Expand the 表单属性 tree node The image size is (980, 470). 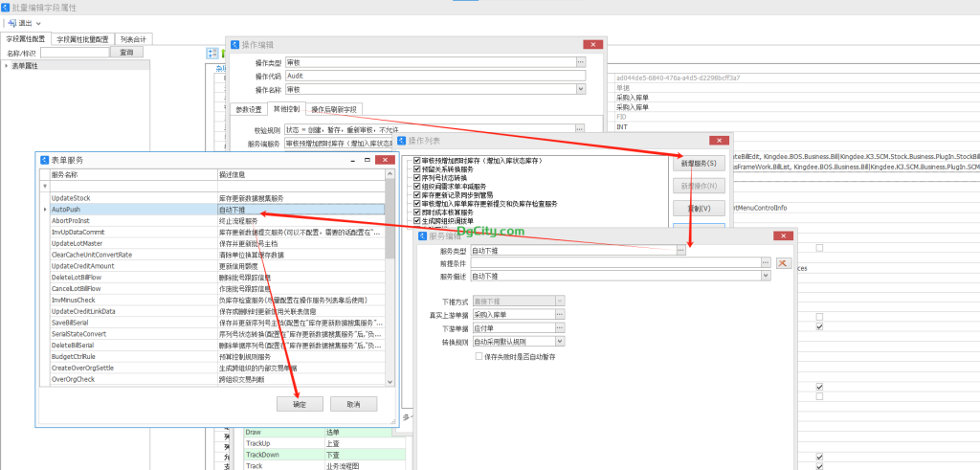(6, 66)
